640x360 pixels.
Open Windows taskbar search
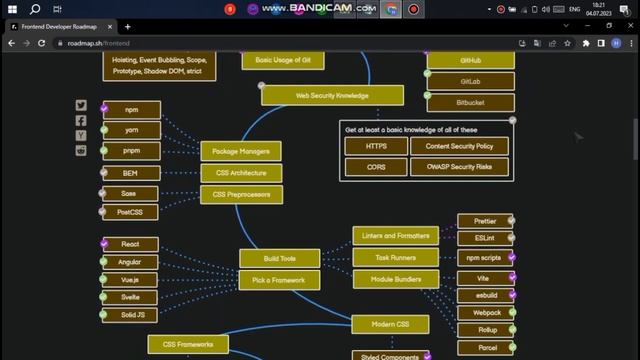[35, 9]
